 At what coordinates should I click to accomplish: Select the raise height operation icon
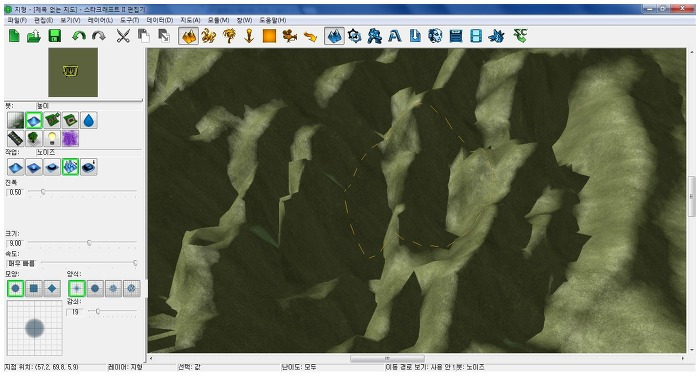(x=16, y=167)
